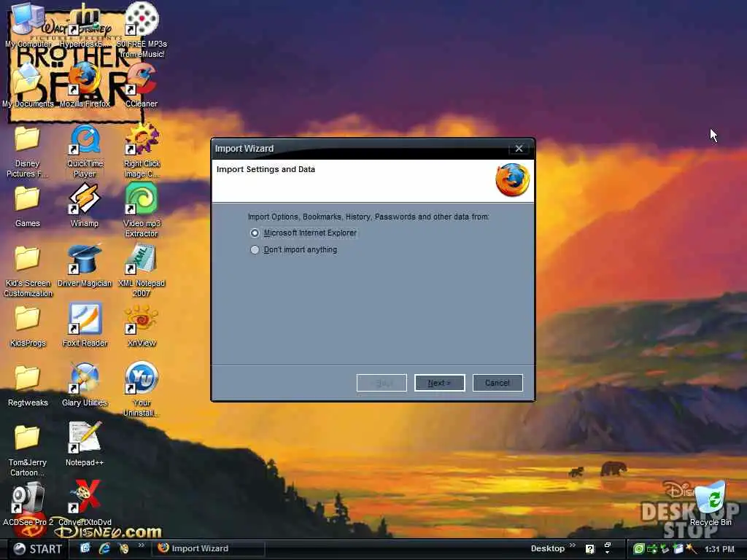
Task: Launch CCleaner desktop shortcut
Action: (x=142, y=85)
